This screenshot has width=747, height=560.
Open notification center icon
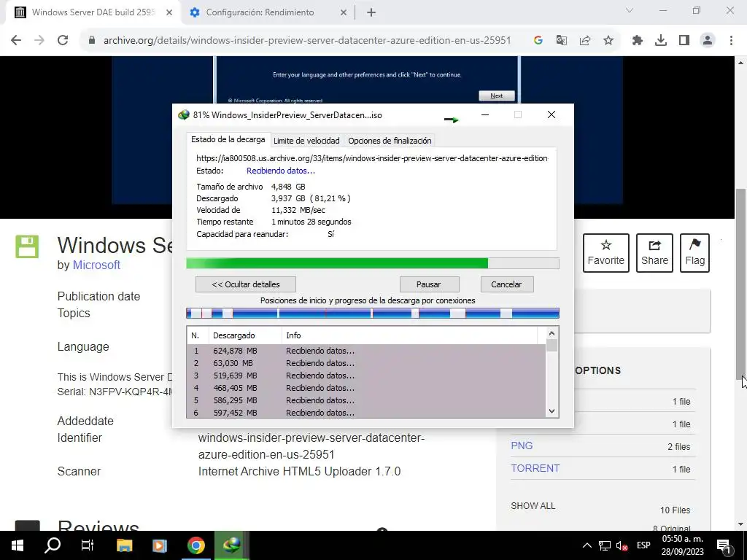724,545
